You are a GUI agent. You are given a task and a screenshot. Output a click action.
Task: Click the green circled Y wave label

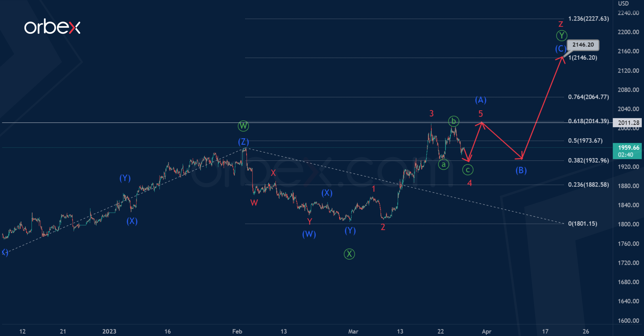[x=562, y=36]
